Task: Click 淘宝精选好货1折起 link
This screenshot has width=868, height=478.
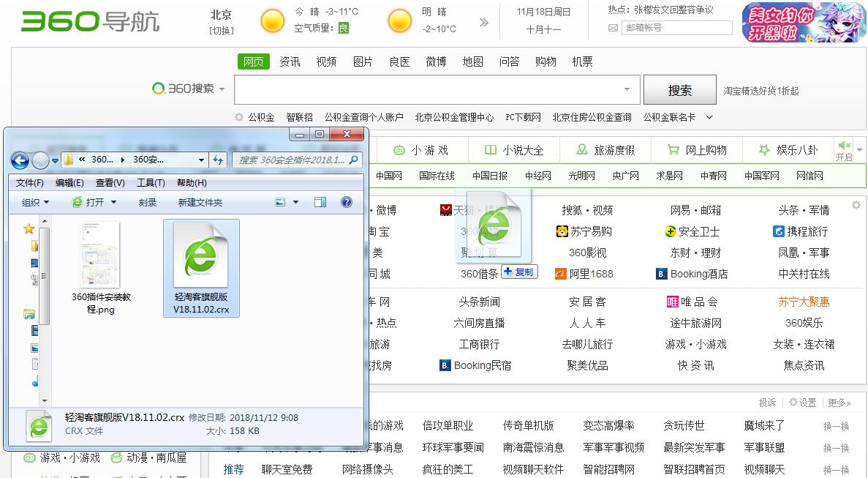Action: pyautogui.click(x=761, y=91)
